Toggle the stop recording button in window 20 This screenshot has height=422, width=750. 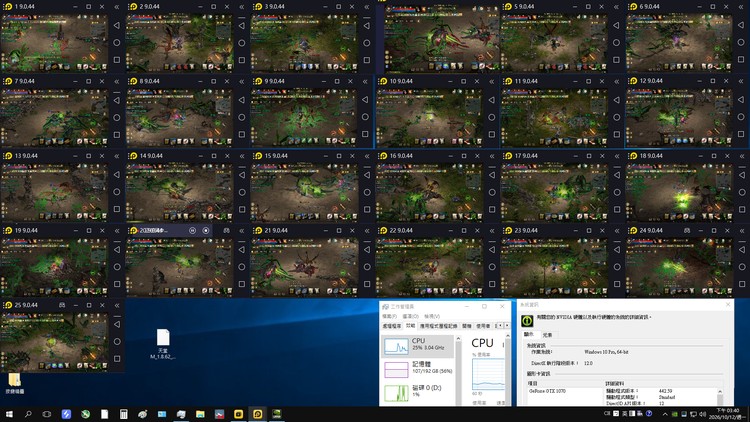point(206,230)
